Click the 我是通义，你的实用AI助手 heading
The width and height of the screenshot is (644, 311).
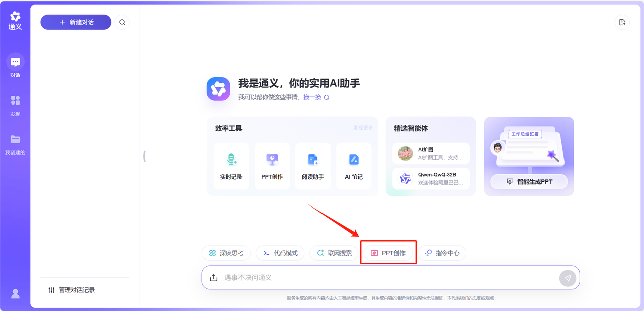(x=299, y=84)
